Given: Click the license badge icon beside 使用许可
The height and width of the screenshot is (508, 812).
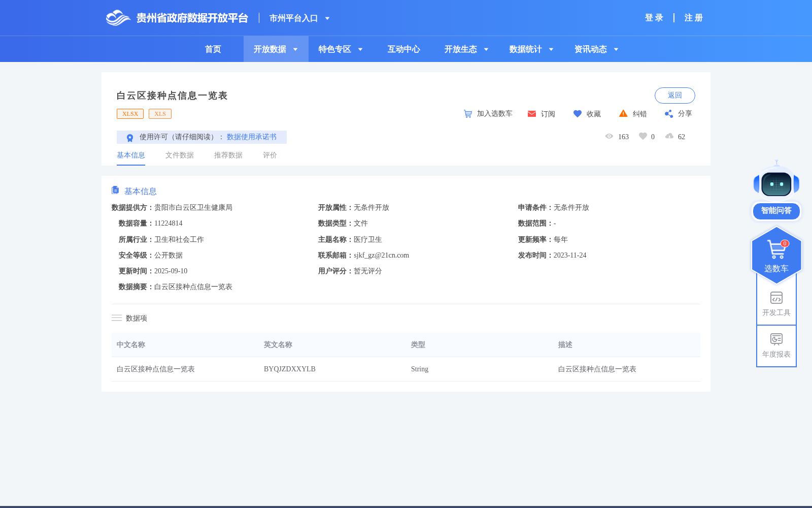Looking at the screenshot, I should pyautogui.click(x=130, y=138).
